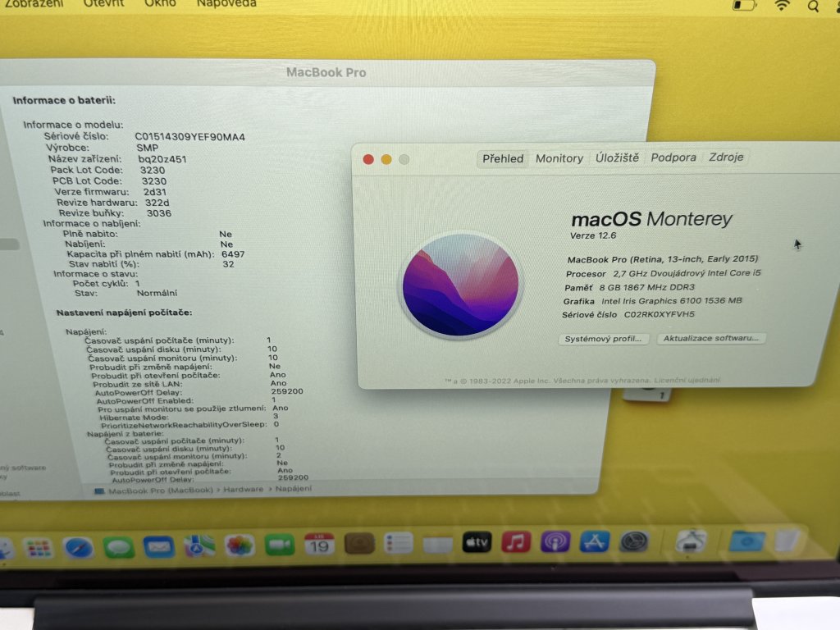
Task: Open the Podpora tab
Action: 673,157
